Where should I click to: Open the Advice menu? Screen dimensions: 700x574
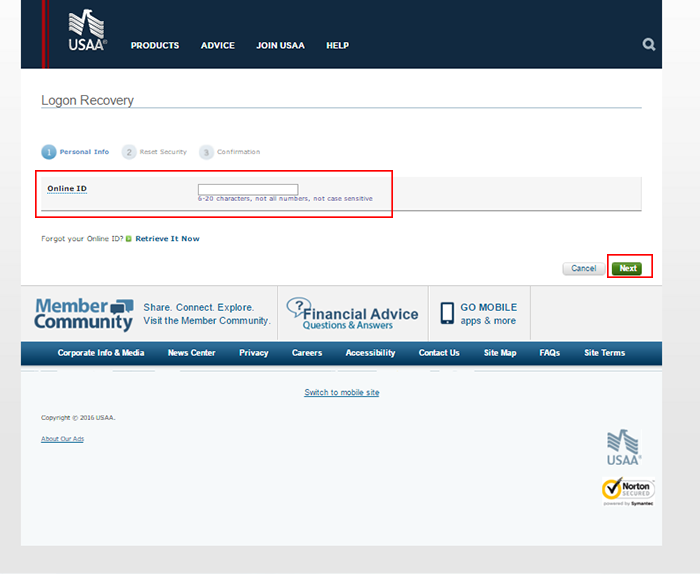tap(217, 46)
